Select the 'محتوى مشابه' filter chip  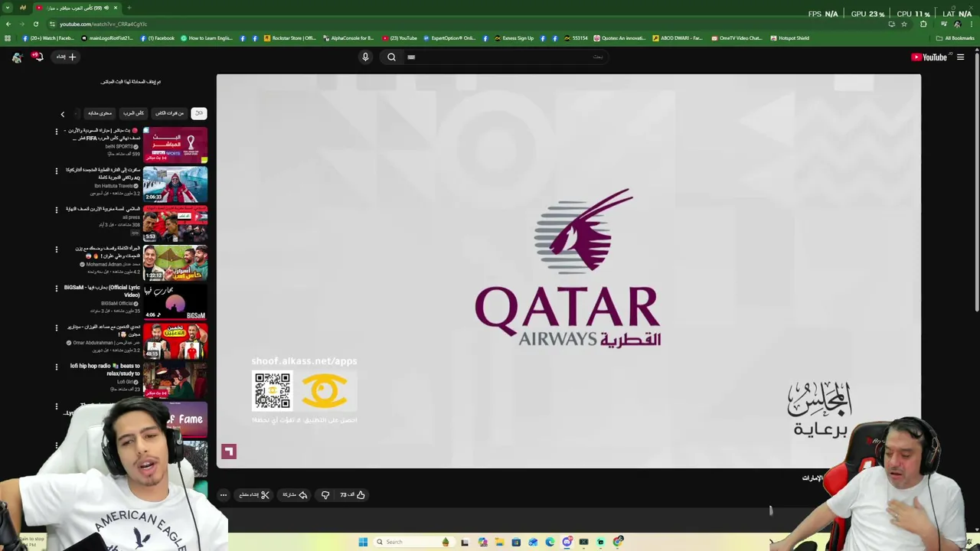tap(100, 113)
